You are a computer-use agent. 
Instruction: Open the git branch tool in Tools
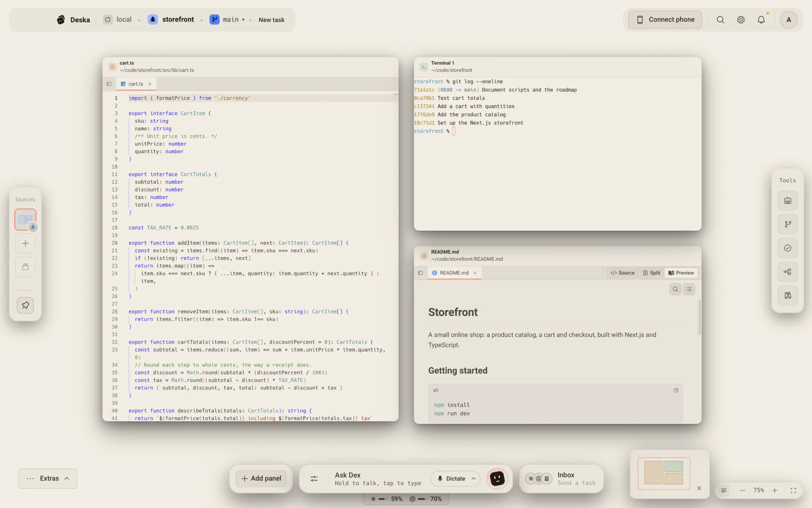tap(788, 224)
